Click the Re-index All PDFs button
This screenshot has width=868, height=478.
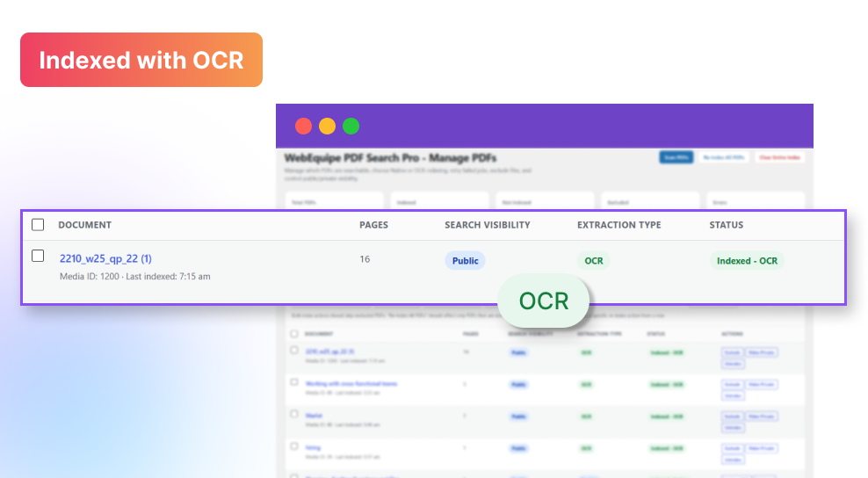(724, 157)
